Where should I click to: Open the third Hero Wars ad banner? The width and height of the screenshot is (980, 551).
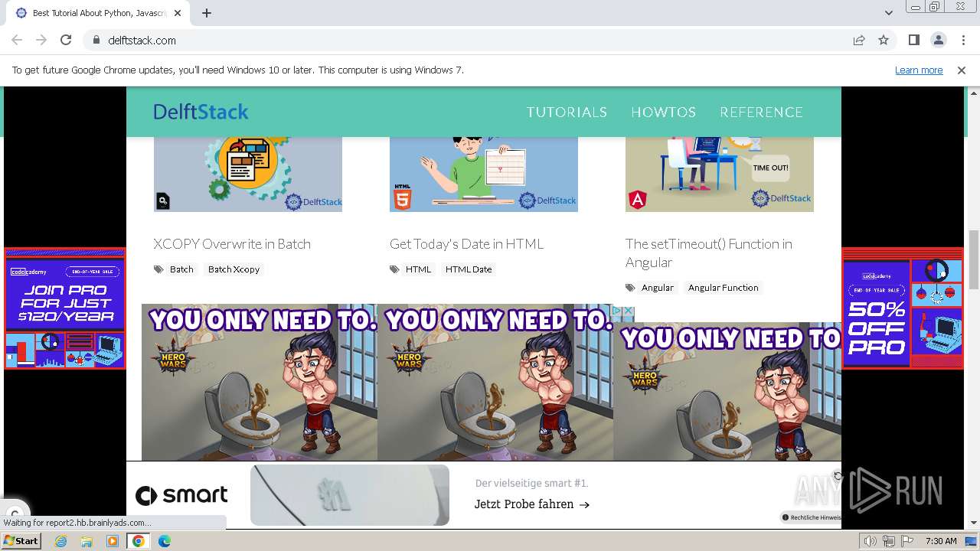point(727,391)
